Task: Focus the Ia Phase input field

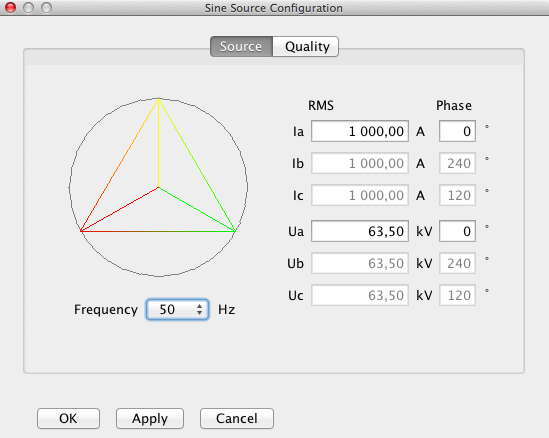Action: pyautogui.click(x=457, y=131)
